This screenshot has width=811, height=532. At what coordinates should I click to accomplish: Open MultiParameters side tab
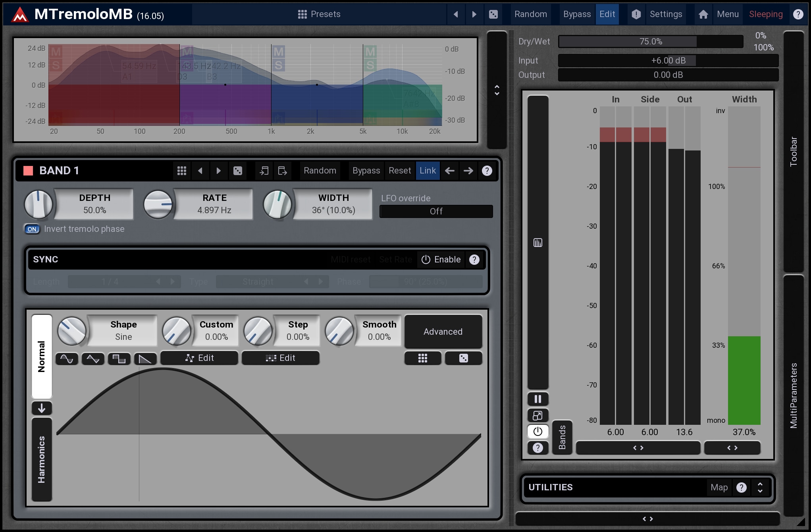pos(794,395)
